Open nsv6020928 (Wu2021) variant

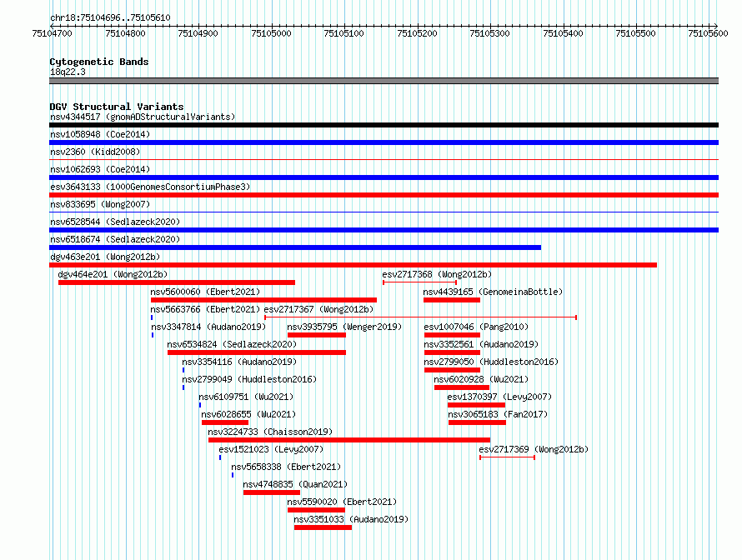point(481,379)
